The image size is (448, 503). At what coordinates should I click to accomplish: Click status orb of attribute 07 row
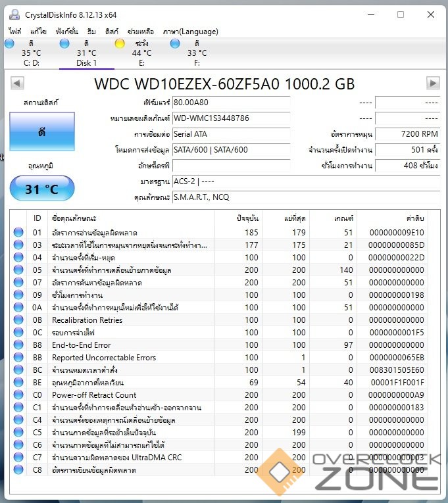[18, 282]
